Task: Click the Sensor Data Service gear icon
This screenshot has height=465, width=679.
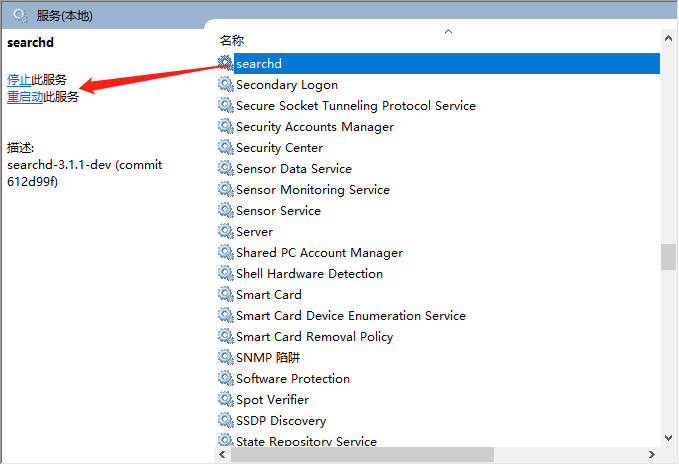Action: [x=226, y=169]
